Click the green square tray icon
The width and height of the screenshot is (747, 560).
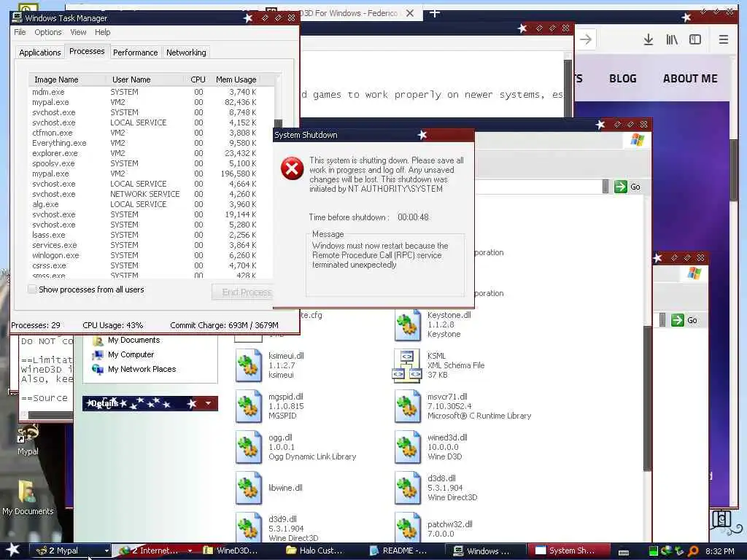coord(654,551)
